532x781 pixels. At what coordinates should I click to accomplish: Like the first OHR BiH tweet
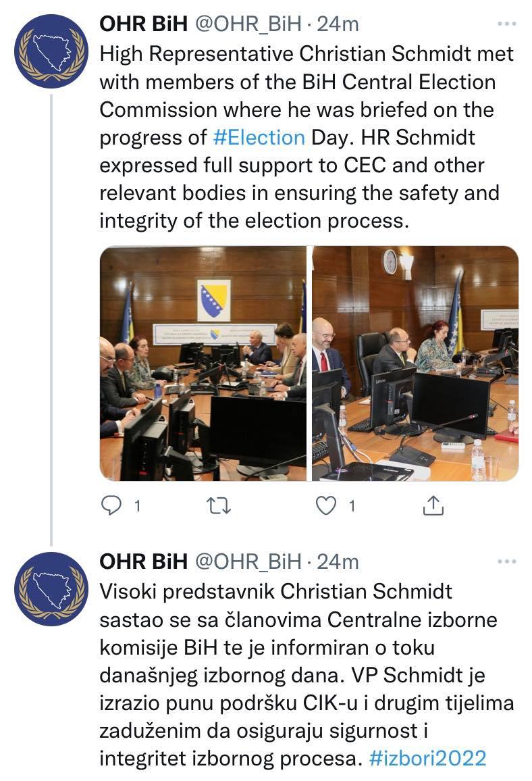[326, 505]
